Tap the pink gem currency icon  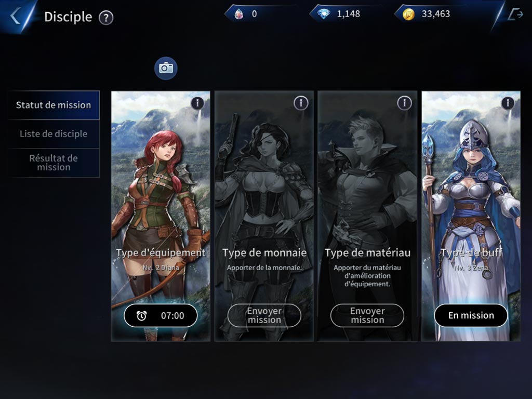[x=239, y=14]
